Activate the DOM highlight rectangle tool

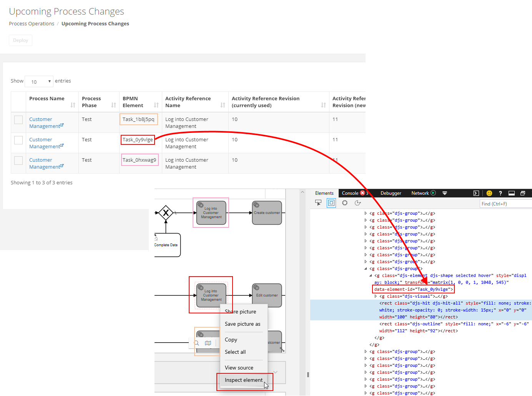[x=331, y=203]
